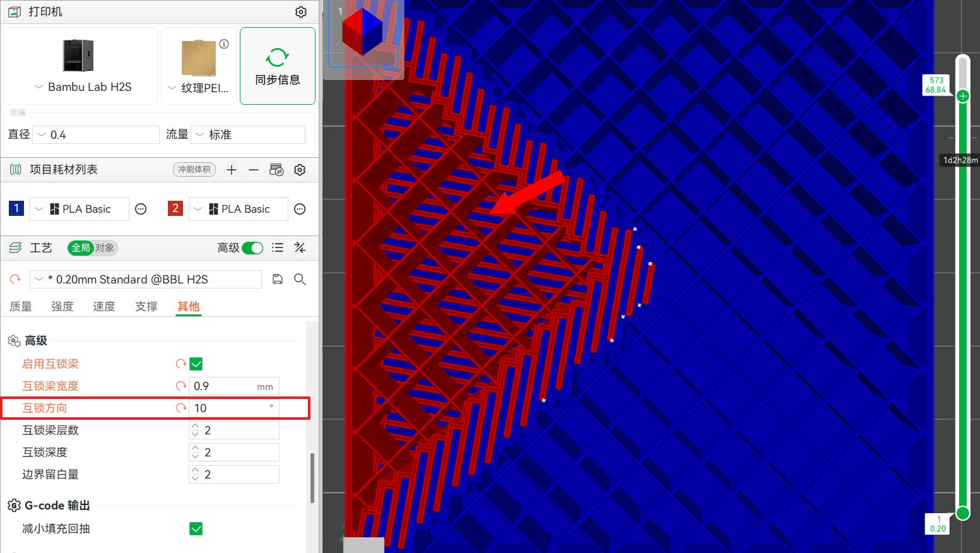
Task: Click the filament sync AMS icon
Action: pyautogui.click(x=276, y=170)
